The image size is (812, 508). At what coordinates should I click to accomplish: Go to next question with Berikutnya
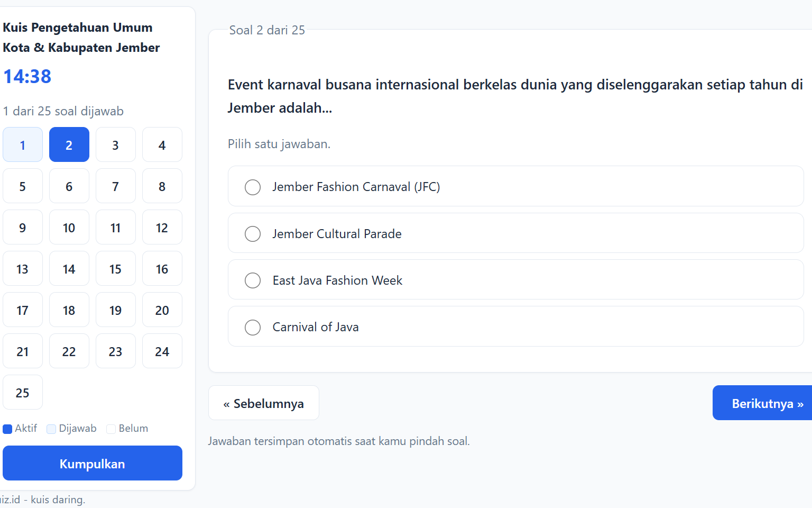point(762,403)
